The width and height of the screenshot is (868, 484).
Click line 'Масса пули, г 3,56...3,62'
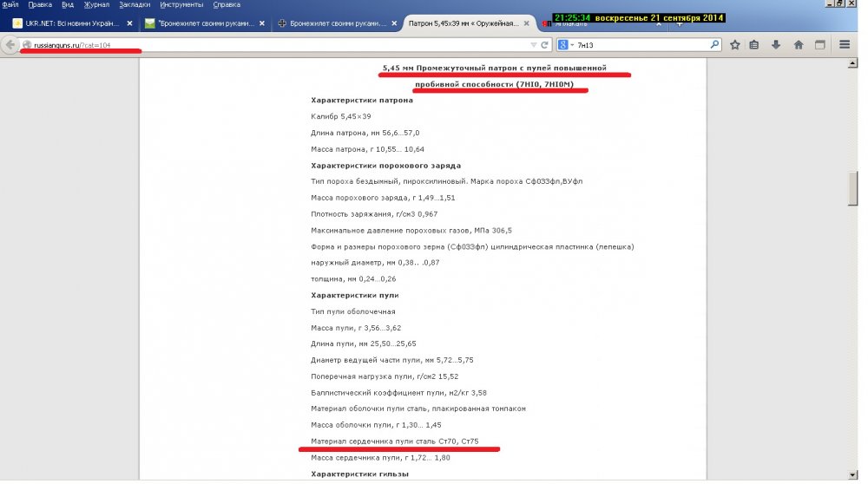(x=356, y=328)
